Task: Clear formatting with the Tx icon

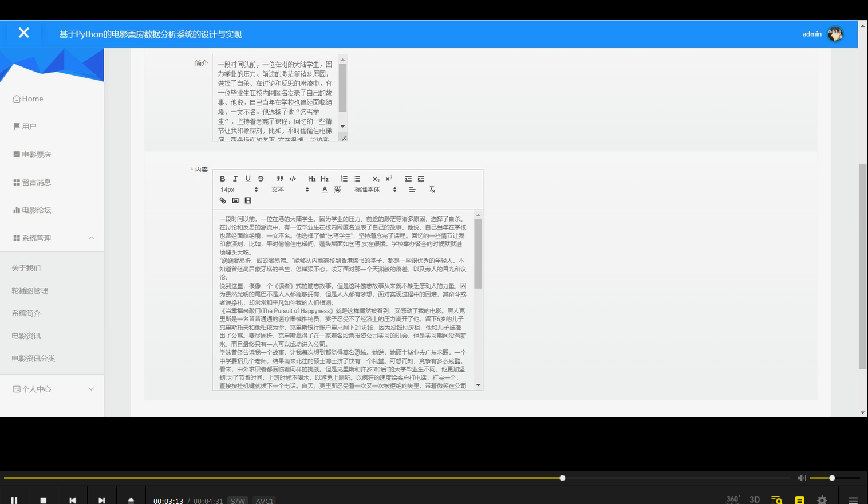Action: tap(432, 190)
